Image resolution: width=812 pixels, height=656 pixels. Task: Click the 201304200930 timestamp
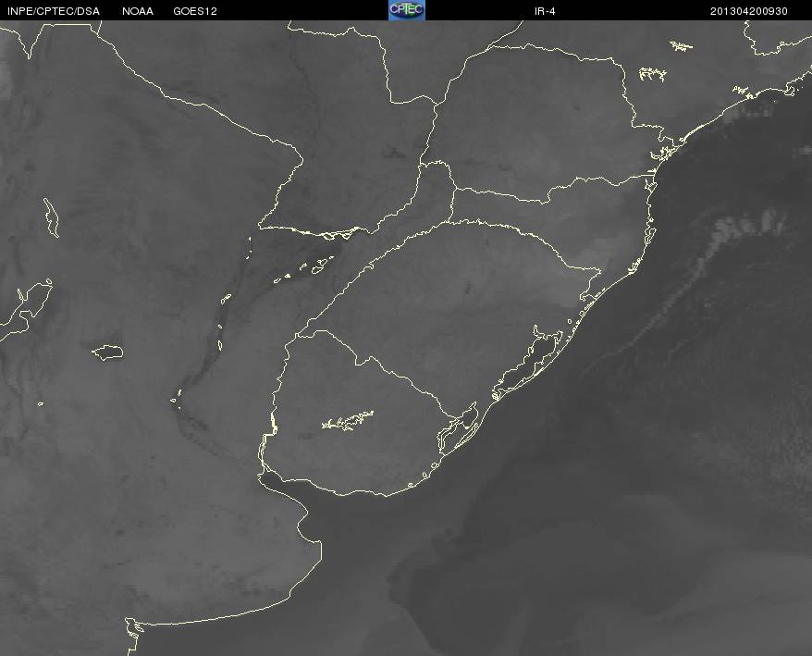(x=749, y=11)
